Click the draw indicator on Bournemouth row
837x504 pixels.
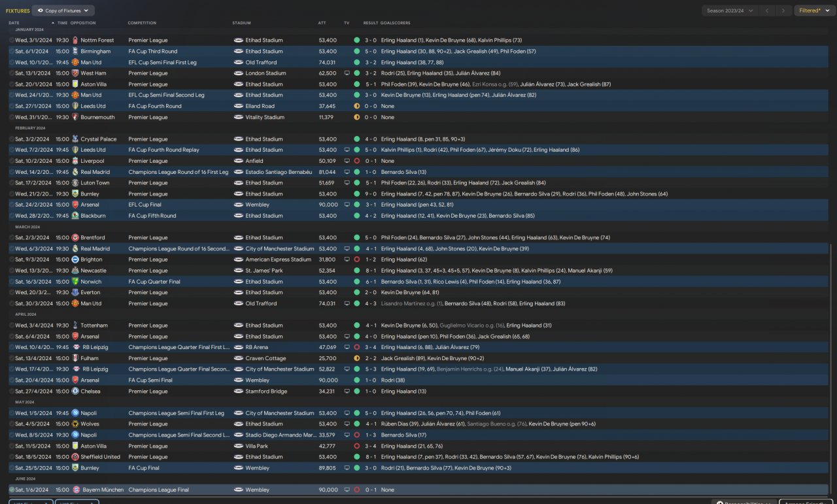[357, 118]
